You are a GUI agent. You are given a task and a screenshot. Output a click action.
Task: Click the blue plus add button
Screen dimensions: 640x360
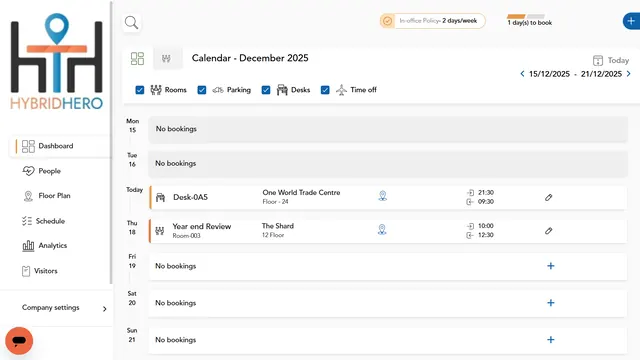(631, 21)
